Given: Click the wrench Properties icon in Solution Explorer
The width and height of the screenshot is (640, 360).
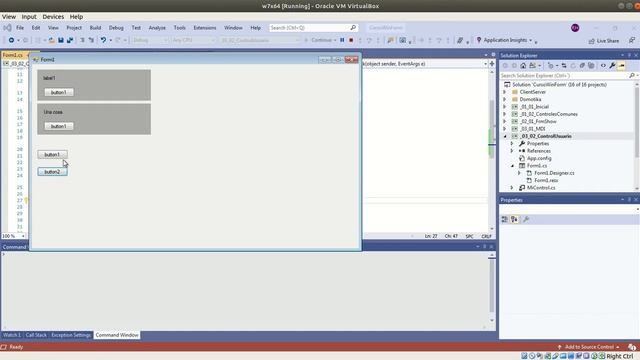Looking at the screenshot, I should (612, 65).
